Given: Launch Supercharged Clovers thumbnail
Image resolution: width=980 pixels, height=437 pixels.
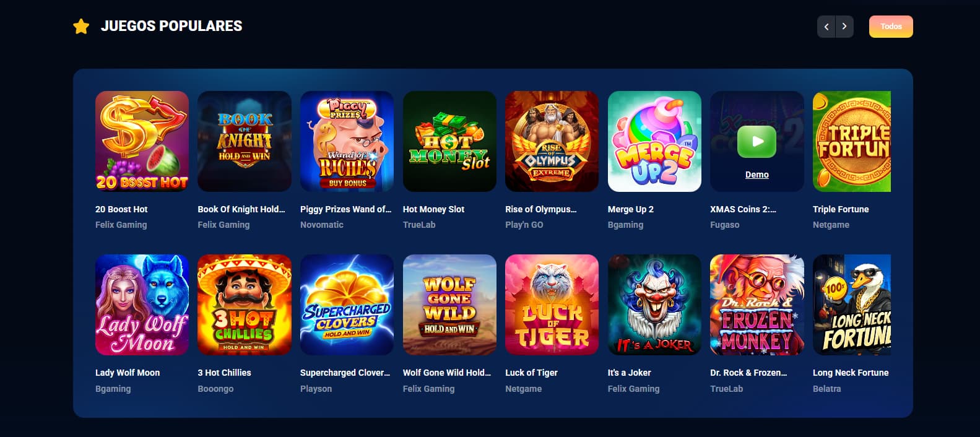Looking at the screenshot, I should 347,305.
